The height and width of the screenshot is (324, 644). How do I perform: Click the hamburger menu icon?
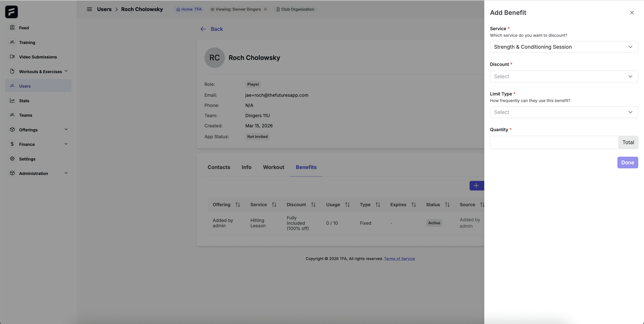tap(89, 9)
